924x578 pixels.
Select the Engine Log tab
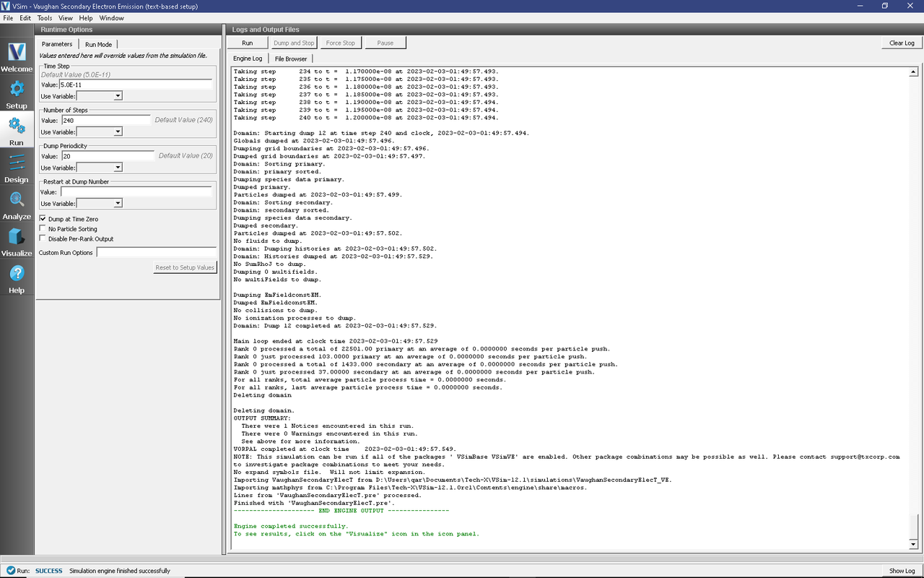(x=248, y=59)
